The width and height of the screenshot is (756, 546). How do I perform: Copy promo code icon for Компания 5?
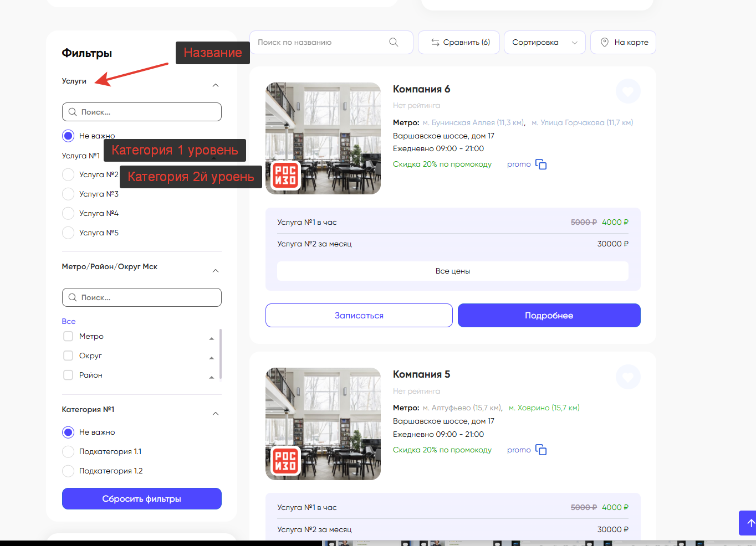click(541, 450)
